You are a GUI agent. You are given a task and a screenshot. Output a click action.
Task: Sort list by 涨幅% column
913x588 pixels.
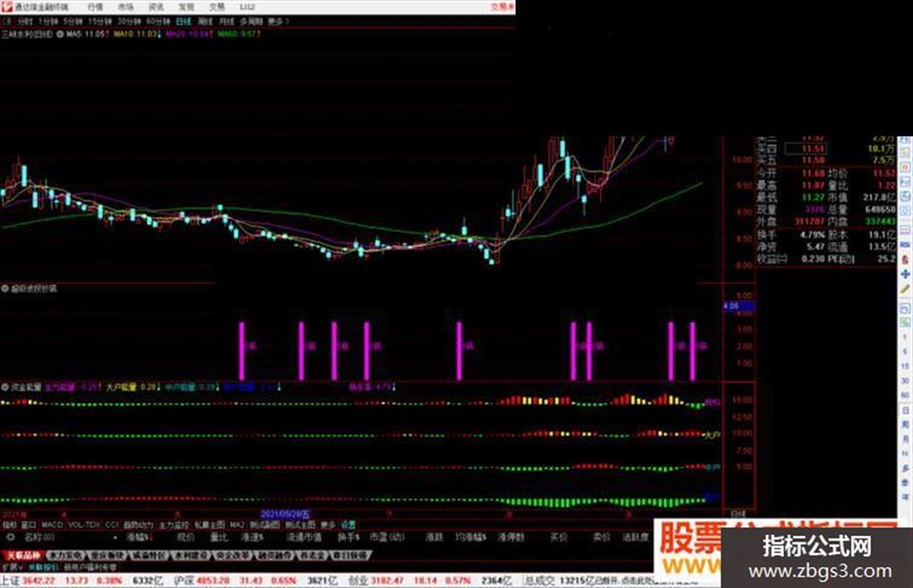[x=140, y=537]
